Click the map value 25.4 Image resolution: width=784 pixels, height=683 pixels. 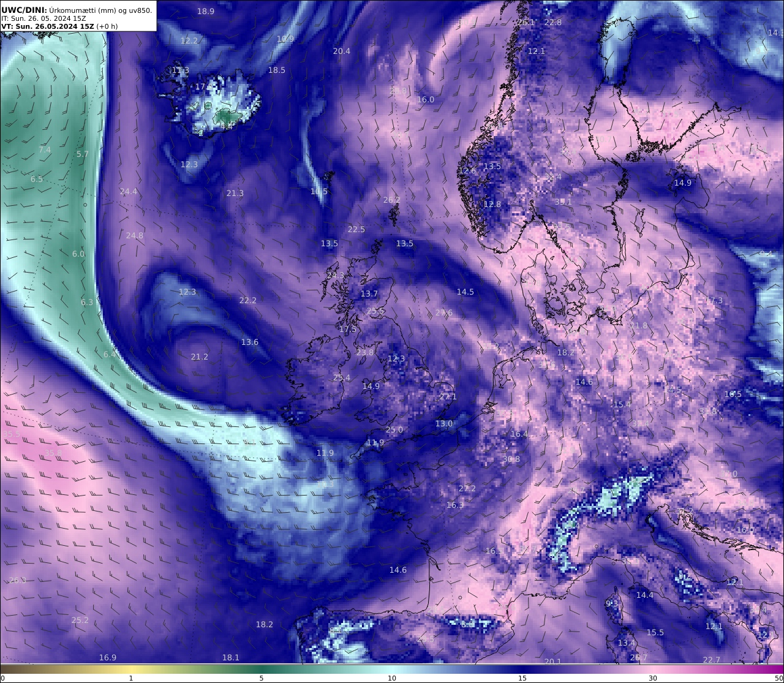[342, 378]
